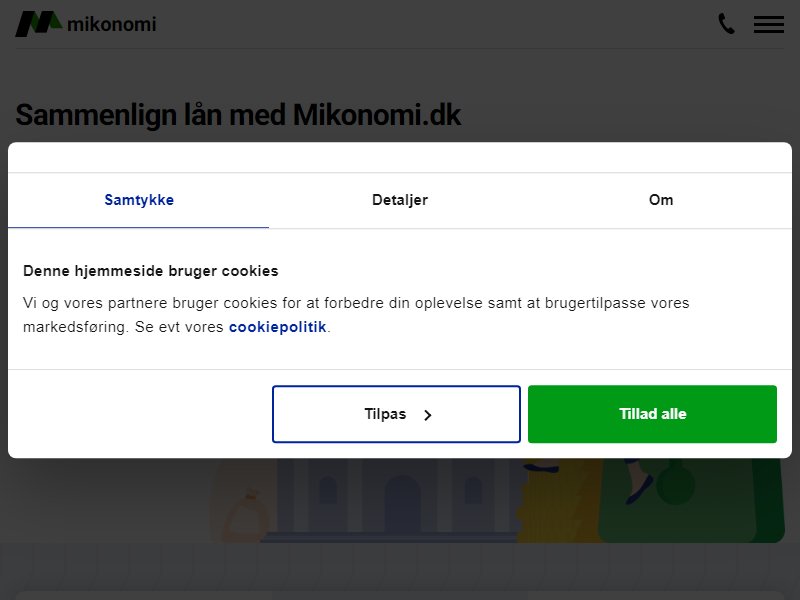Screen dimensions: 800x600
Task: Click the mikonomi logo
Action: point(86,23)
